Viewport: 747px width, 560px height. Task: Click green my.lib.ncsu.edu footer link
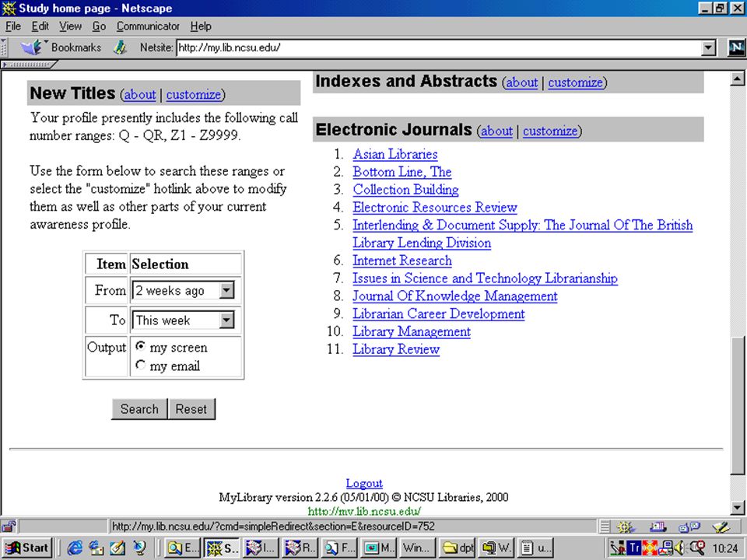tap(364, 512)
